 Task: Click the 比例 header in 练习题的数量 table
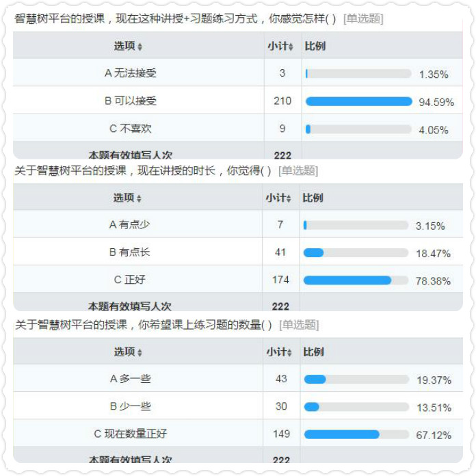314,352
